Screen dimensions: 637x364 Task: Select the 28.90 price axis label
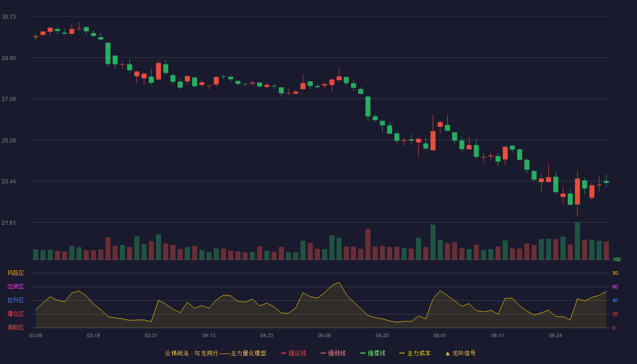pyautogui.click(x=9, y=58)
